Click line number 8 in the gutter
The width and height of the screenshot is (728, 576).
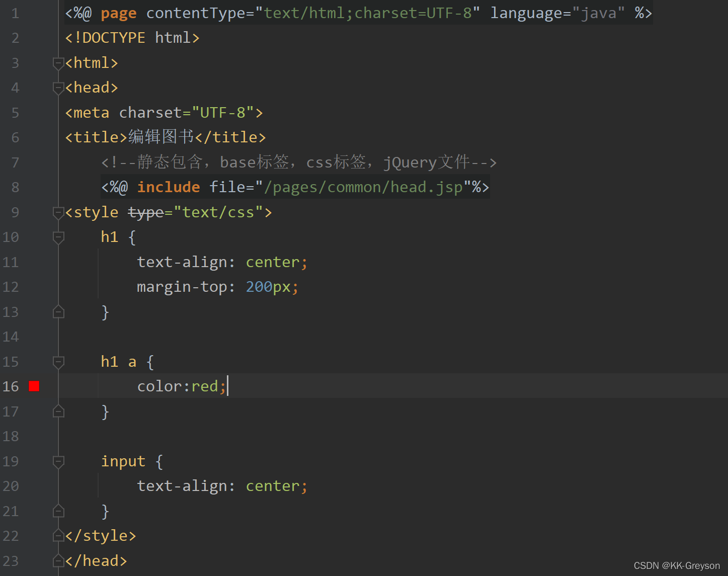click(x=15, y=187)
